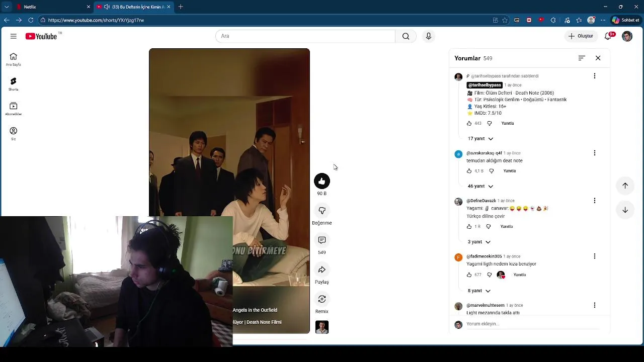Dislike the 'temudan aldığım deat note' comment
Viewport: 644px width, 362px height.
click(x=492, y=171)
